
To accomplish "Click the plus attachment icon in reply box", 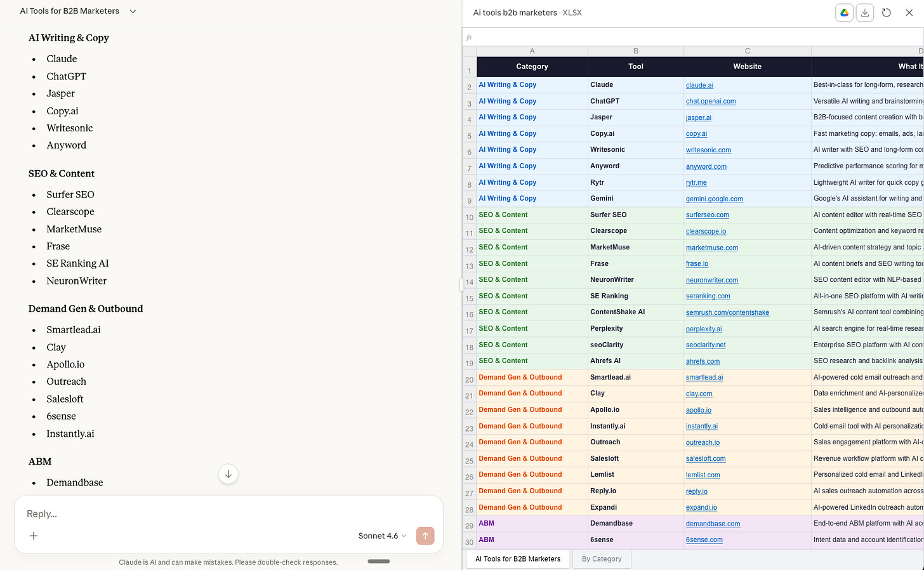I will pyautogui.click(x=34, y=536).
